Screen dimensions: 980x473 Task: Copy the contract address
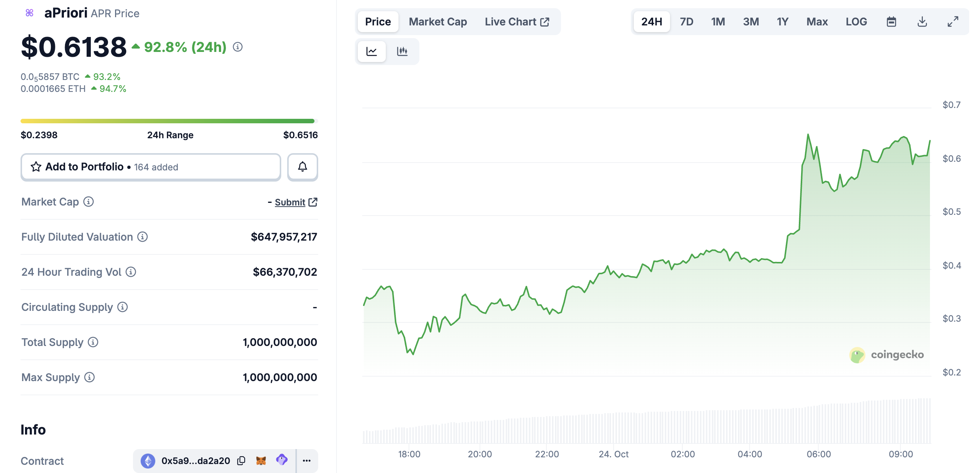241,460
